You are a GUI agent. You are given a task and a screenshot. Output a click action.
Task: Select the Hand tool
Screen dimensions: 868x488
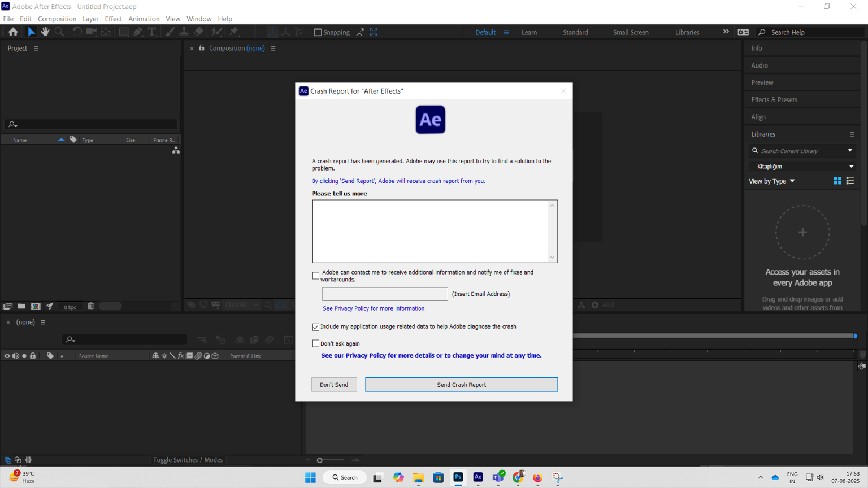click(45, 32)
